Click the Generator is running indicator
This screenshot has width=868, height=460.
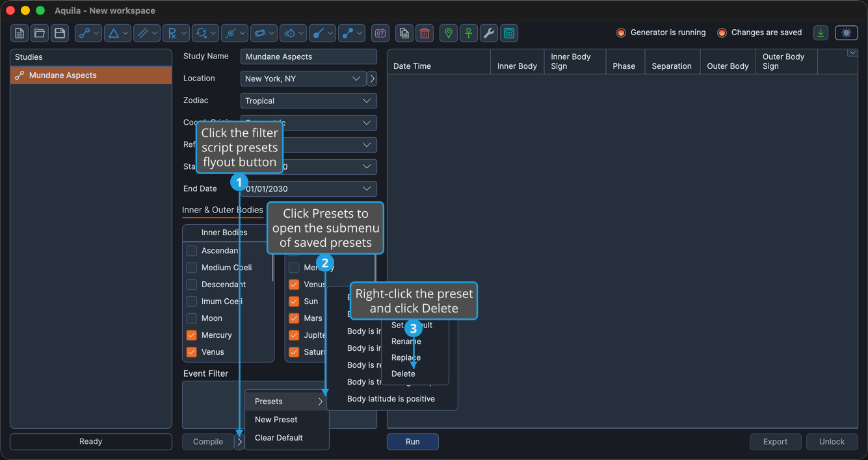(661, 32)
